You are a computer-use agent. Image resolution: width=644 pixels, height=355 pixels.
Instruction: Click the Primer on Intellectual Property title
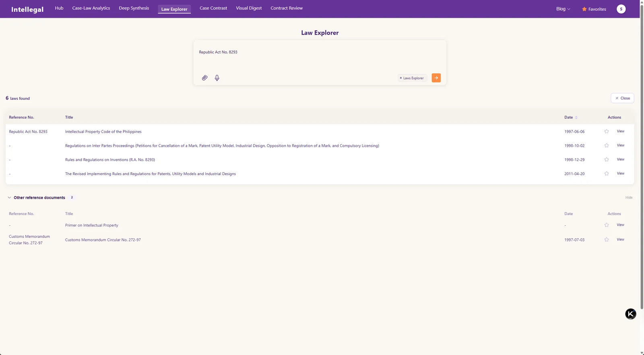pyautogui.click(x=92, y=225)
